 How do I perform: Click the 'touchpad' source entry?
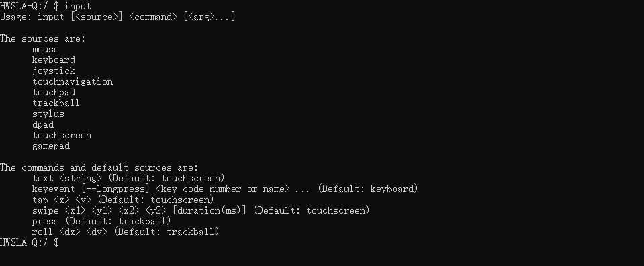click(54, 93)
